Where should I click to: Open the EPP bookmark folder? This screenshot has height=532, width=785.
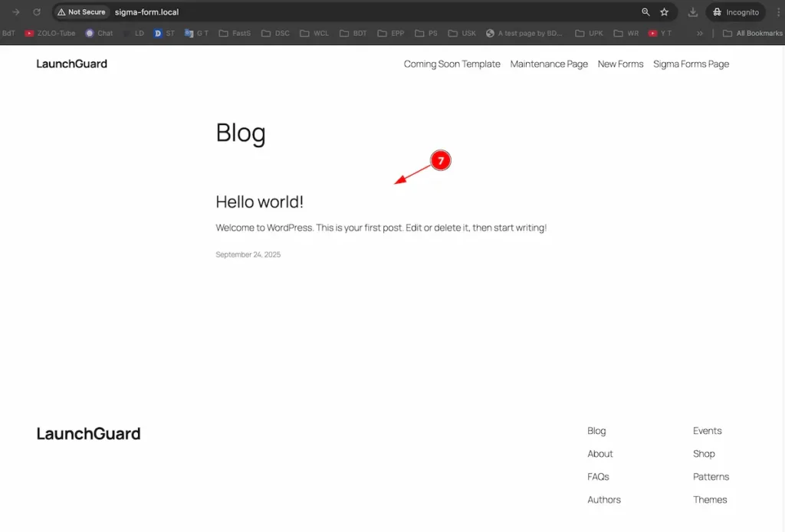[x=391, y=33]
